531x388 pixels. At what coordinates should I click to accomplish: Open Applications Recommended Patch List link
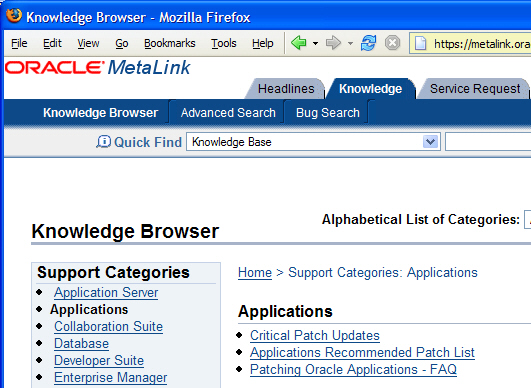[362, 352]
